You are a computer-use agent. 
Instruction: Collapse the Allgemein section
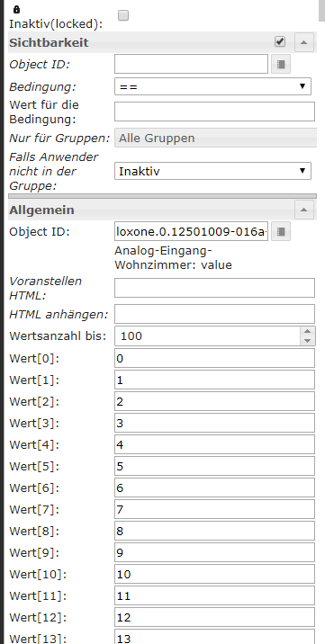[304, 210]
